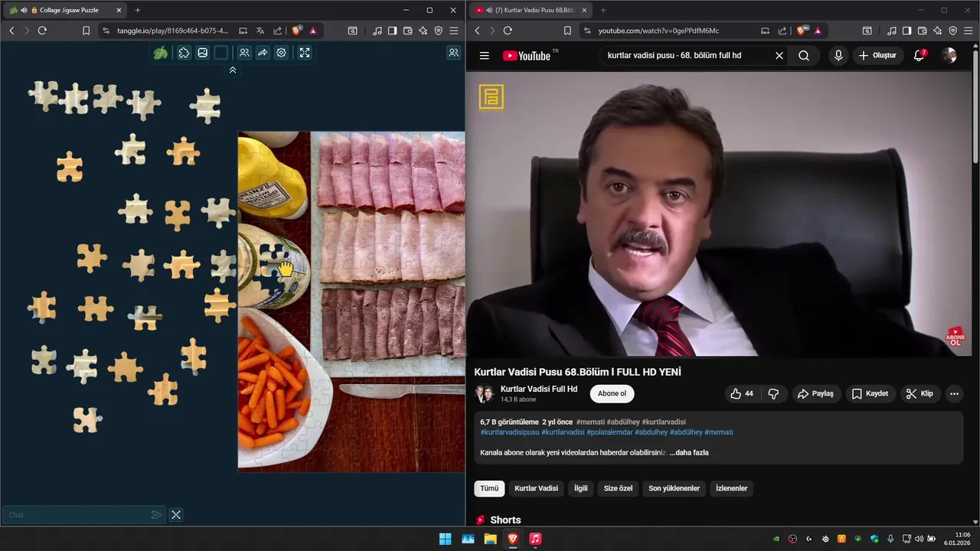Select the Son yüklenenler filter chip

[675, 488]
